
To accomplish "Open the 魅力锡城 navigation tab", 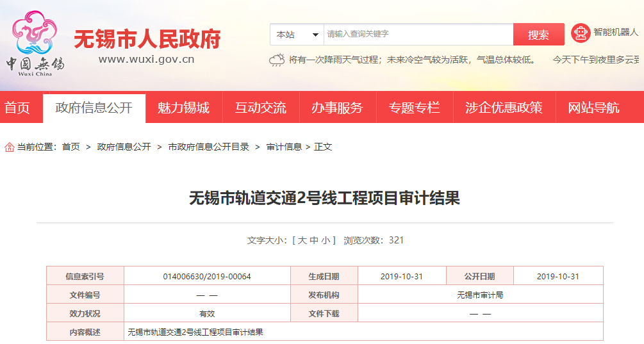I will point(184,108).
